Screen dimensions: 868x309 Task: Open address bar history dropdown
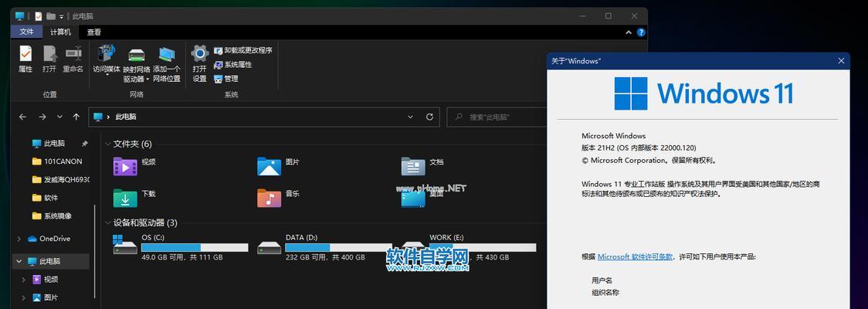click(410, 117)
